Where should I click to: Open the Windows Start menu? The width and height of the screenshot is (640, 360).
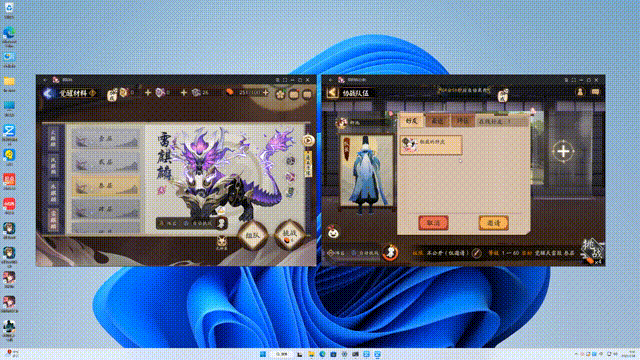263,354
